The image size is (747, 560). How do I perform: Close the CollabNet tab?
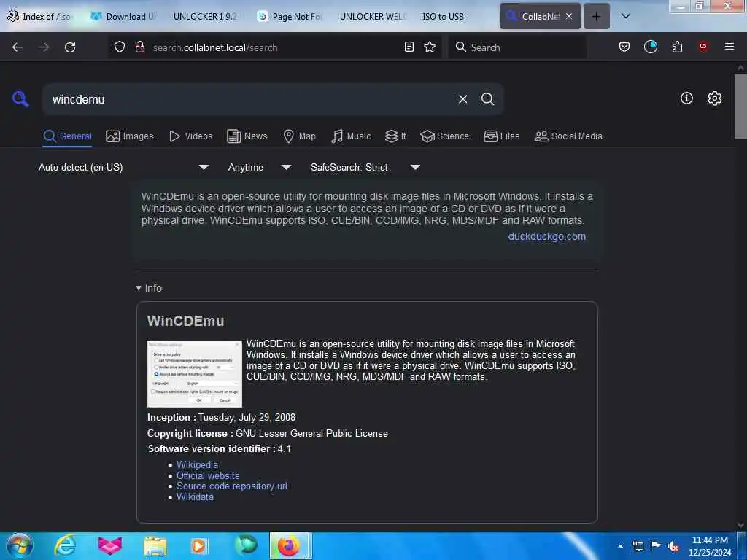[x=569, y=16]
